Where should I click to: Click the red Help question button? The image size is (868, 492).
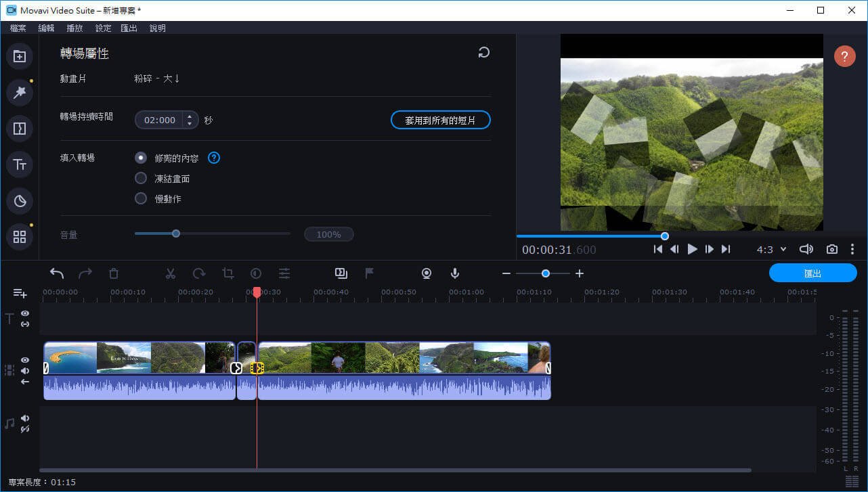click(x=844, y=56)
